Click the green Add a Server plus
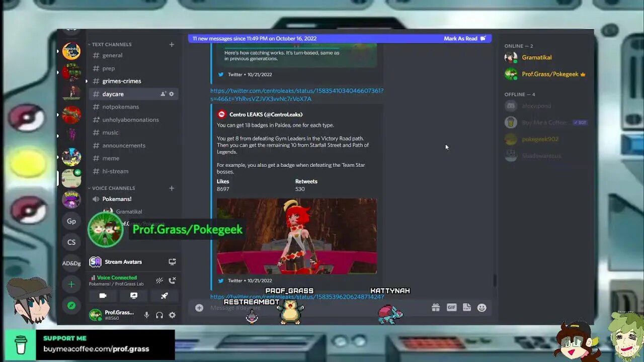The image size is (644, 362). tap(71, 285)
